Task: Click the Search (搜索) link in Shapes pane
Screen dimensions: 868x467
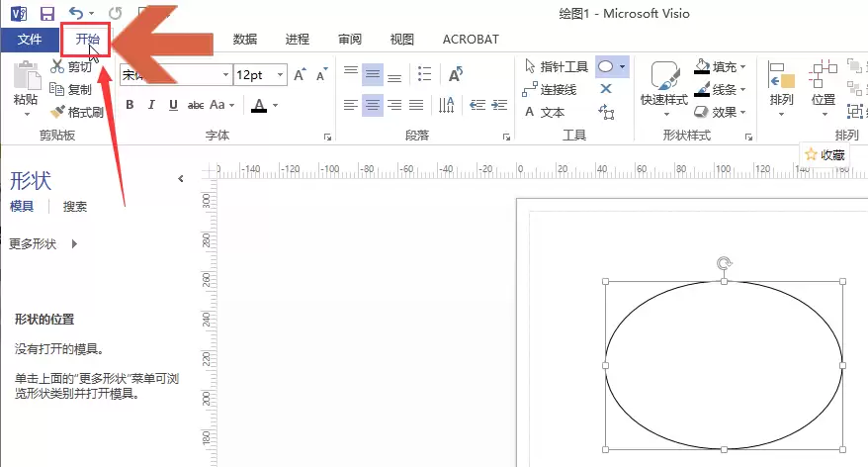Action: (x=75, y=207)
